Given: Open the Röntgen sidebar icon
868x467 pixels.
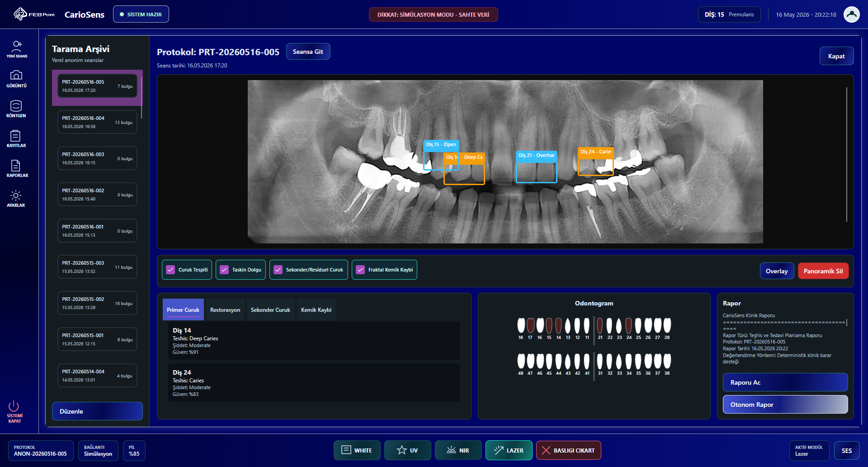Looking at the screenshot, I should click(x=16, y=109).
